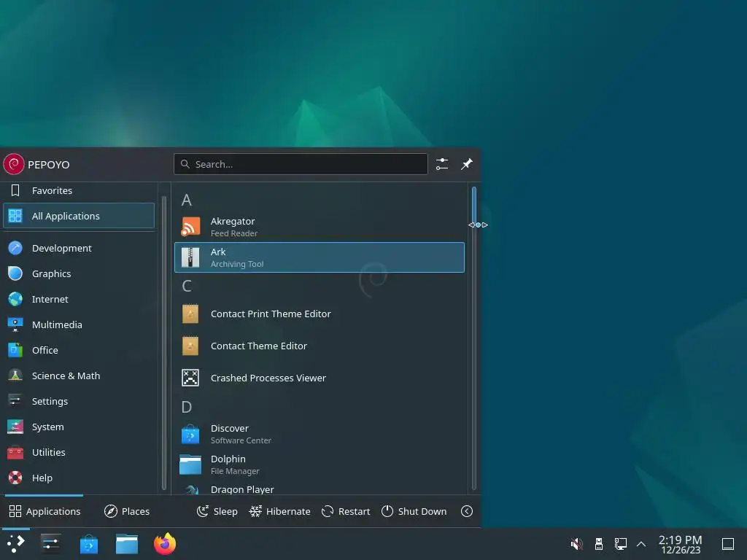The width and height of the screenshot is (747, 560).
Task: Click the Hibernate button
Action: coord(279,511)
